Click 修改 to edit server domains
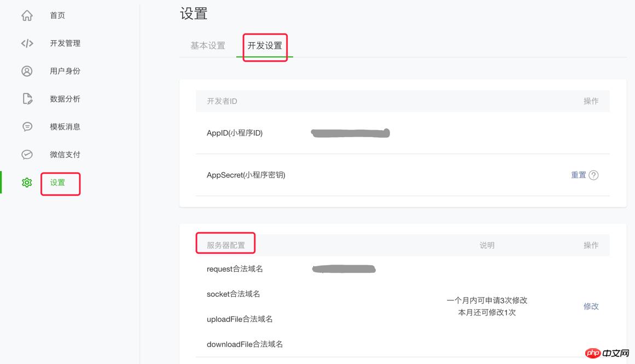 click(591, 307)
